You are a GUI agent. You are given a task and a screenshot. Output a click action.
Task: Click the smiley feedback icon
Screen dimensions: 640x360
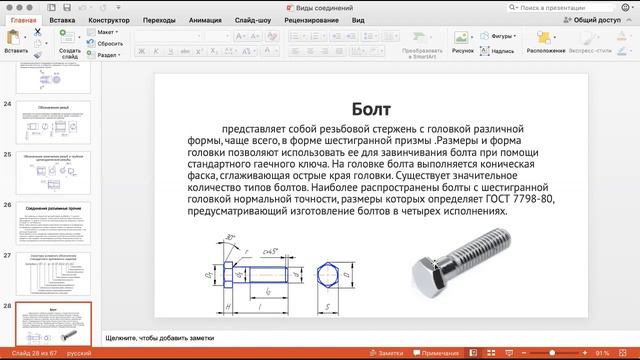tap(625, 7)
